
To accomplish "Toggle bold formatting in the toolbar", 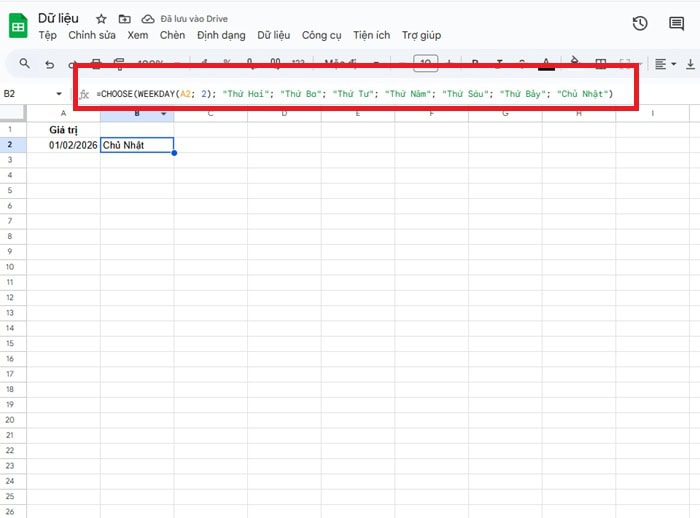I will click(475, 64).
